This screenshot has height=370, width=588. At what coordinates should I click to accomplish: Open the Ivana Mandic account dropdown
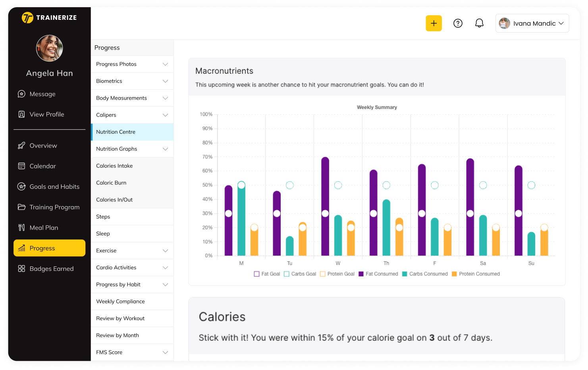click(532, 23)
